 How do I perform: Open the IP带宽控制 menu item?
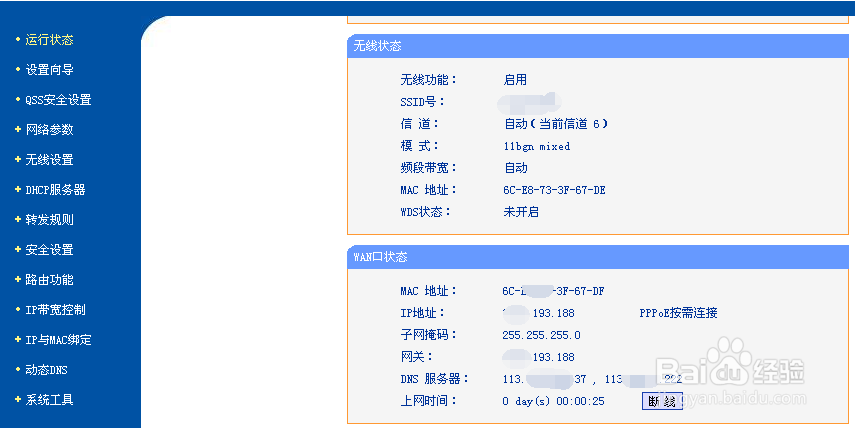click(55, 310)
